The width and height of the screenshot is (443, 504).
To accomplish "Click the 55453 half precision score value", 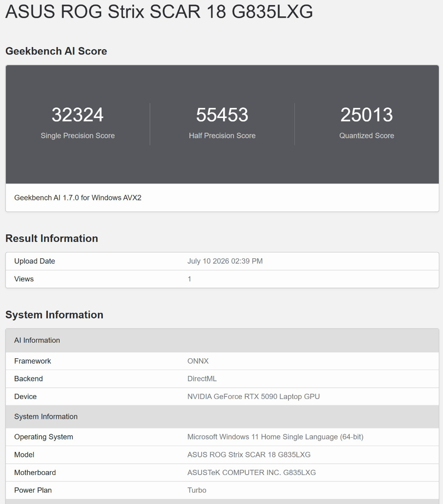I will click(222, 115).
